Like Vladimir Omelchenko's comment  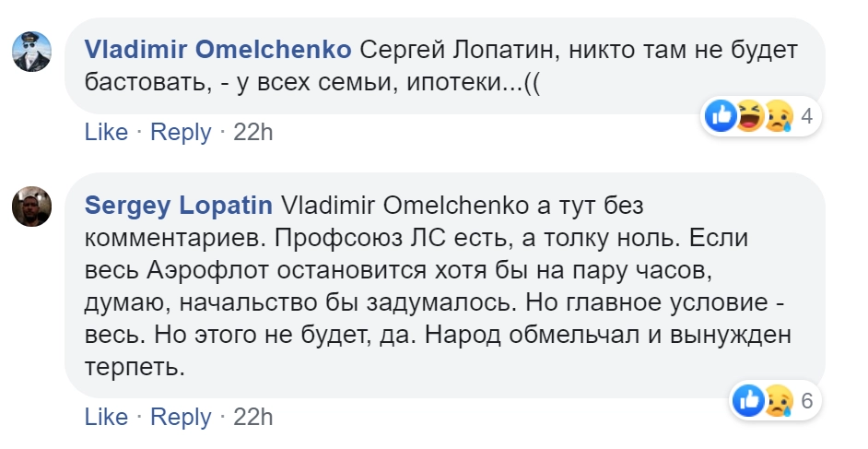pos(106,132)
